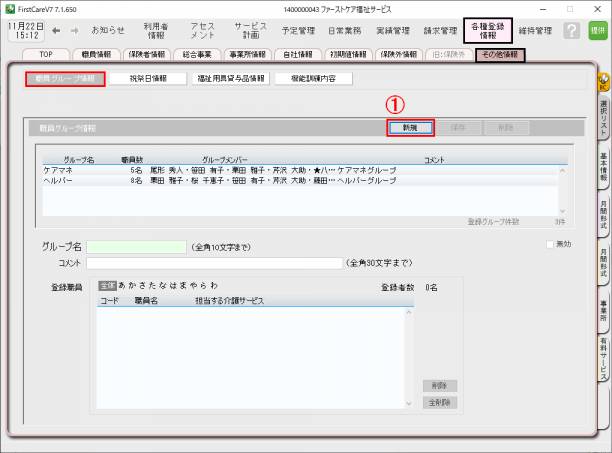Select the 全件 kana filter
Screen dimensions: 612x453
click(107, 286)
